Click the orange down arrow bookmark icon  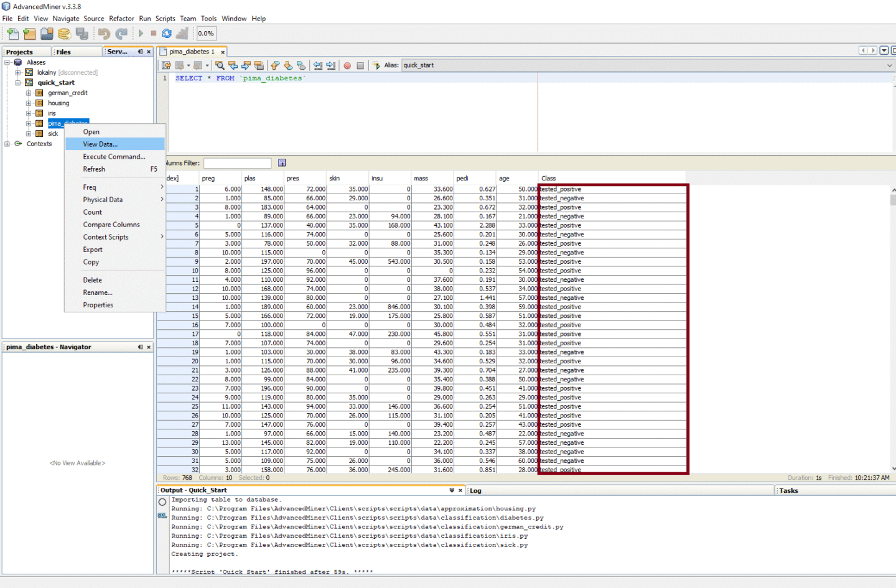(288, 65)
